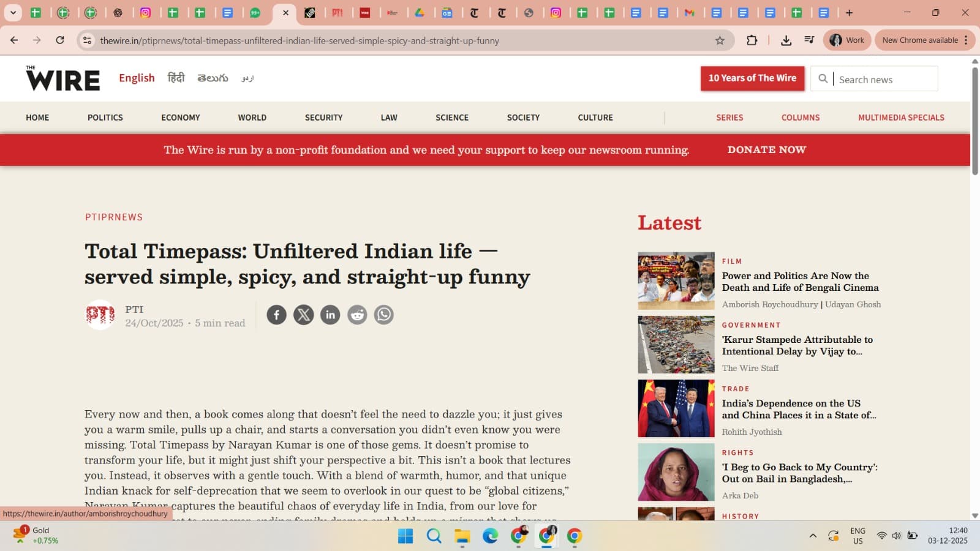Share article via X icon

coord(303,315)
